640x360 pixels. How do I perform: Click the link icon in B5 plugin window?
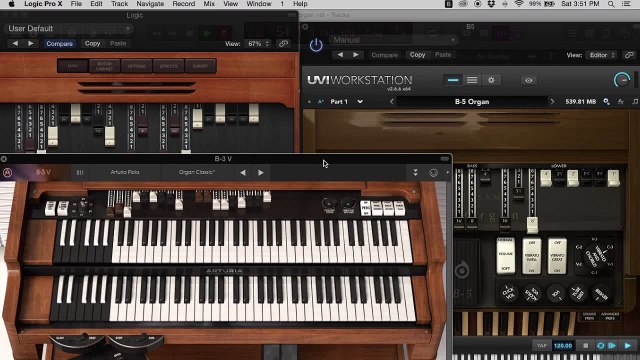pos(629,55)
